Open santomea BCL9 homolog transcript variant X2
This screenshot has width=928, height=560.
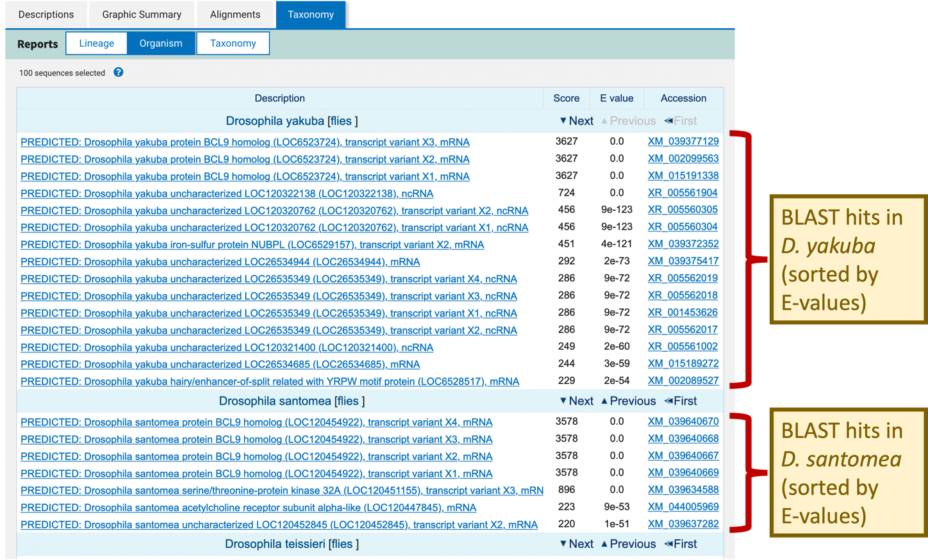[256, 456]
